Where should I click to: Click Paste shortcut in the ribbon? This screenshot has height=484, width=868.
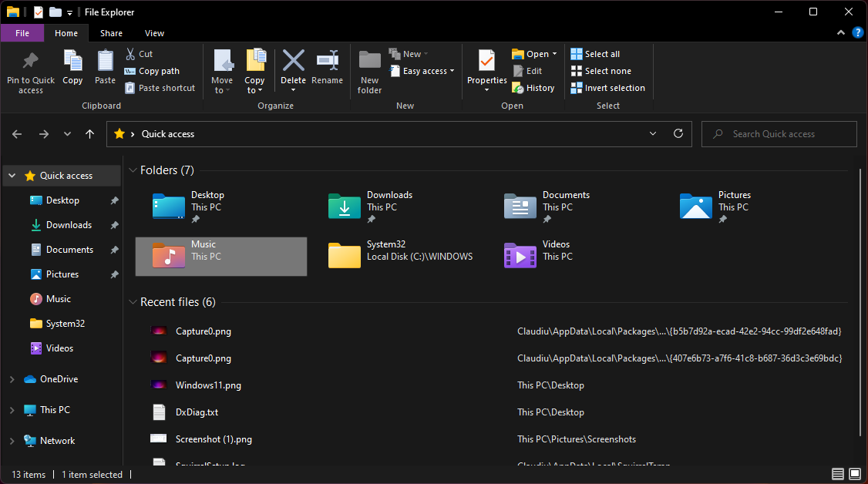tap(160, 88)
